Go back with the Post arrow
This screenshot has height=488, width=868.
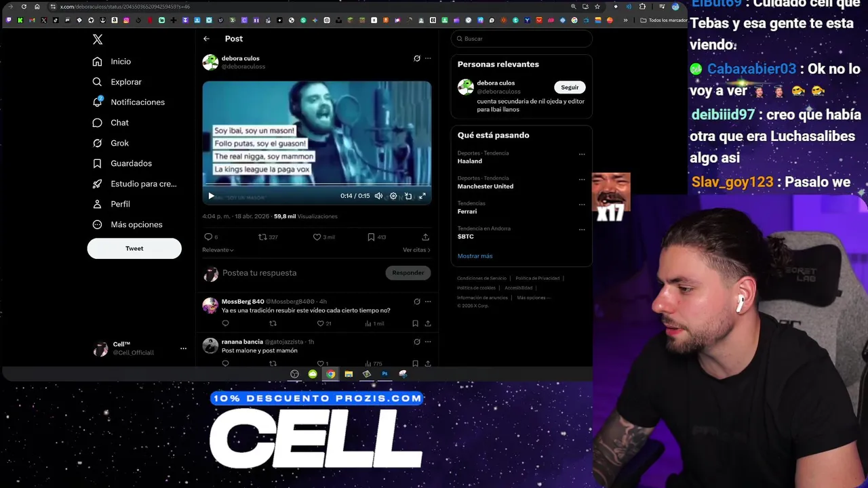pos(206,39)
